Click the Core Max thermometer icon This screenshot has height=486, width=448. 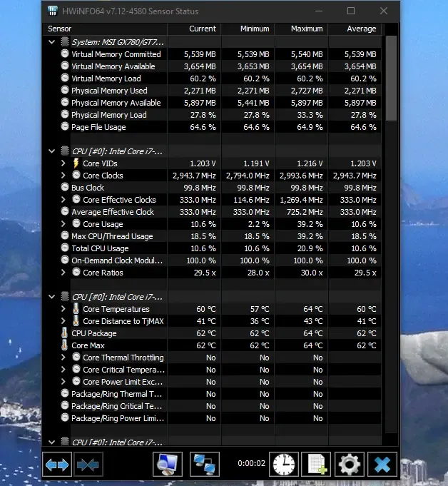(x=64, y=345)
